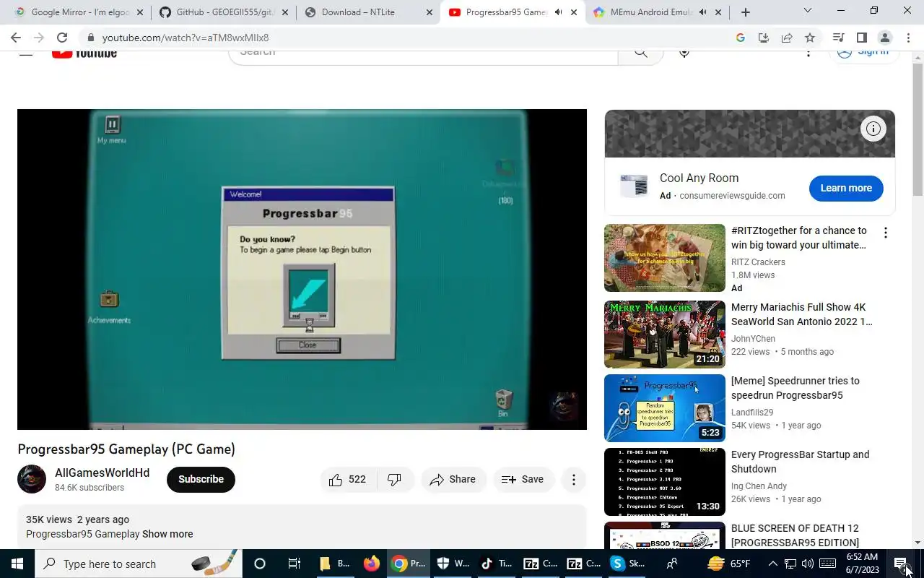Switch to the Download – NTLite tab
924x578 pixels.
[x=368, y=12]
